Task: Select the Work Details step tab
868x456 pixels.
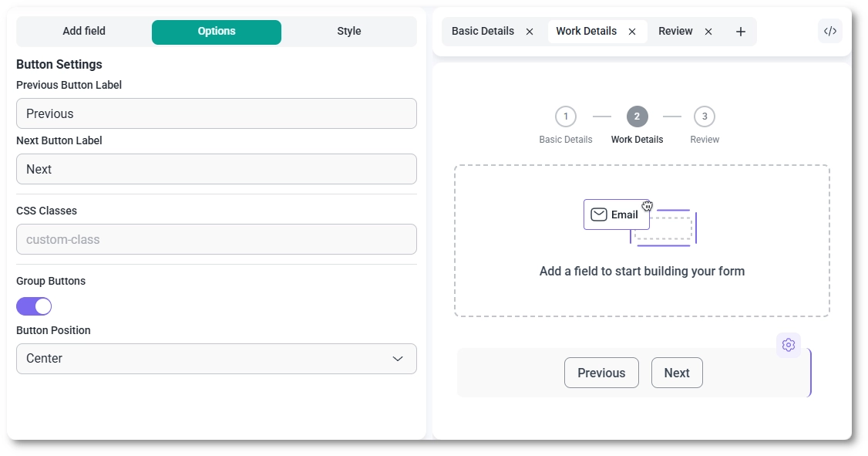Action: click(x=586, y=31)
